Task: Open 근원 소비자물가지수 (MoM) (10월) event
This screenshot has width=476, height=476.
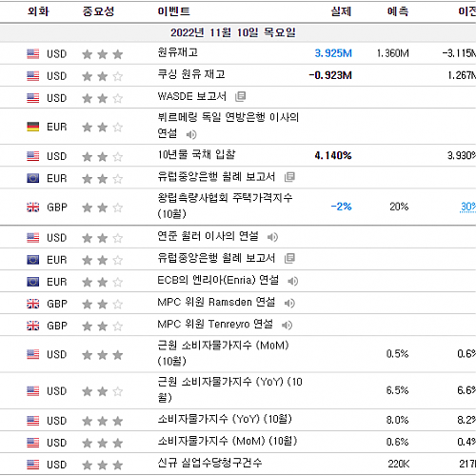Action: point(224,353)
